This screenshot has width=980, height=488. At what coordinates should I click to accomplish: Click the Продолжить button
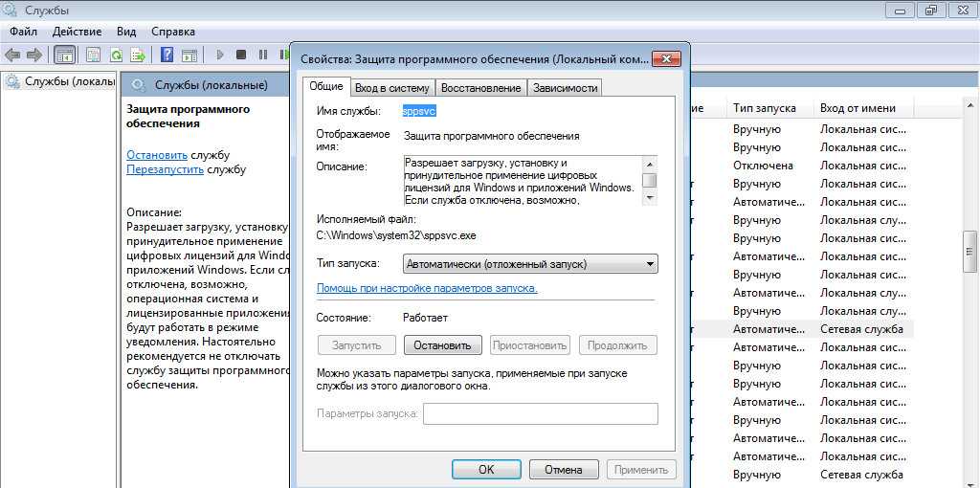pos(618,344)
